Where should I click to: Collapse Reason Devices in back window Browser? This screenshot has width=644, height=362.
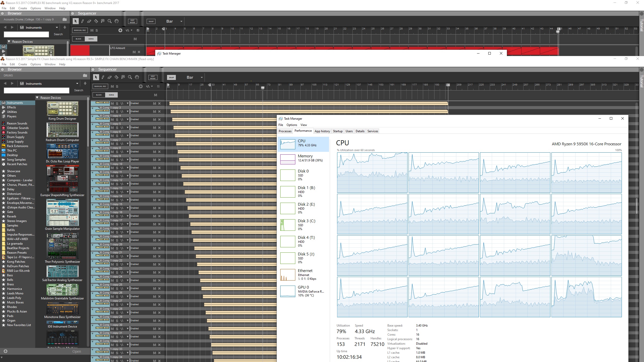(x=9, y=41)
